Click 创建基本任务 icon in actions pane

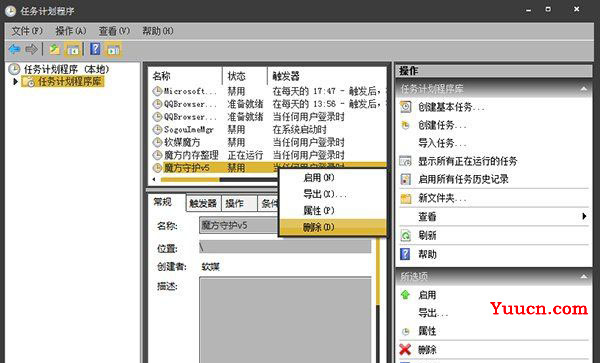pos(406,107)
